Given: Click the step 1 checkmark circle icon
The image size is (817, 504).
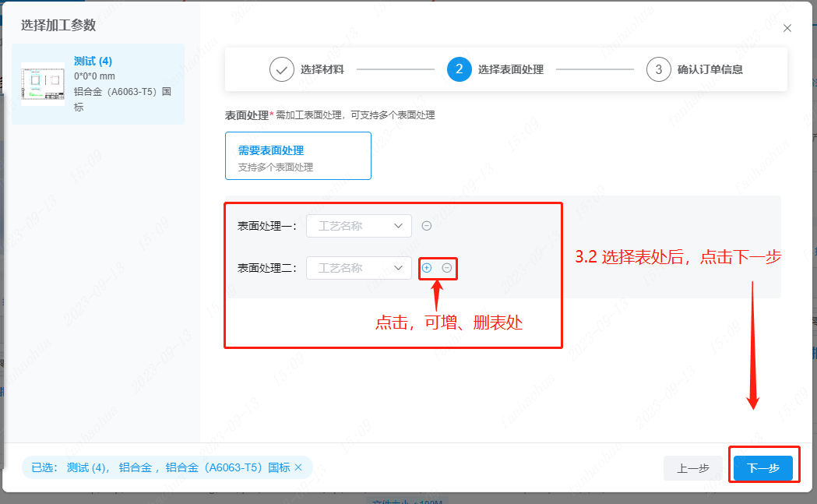Looking at the screenshot, I should pos(282,69).
